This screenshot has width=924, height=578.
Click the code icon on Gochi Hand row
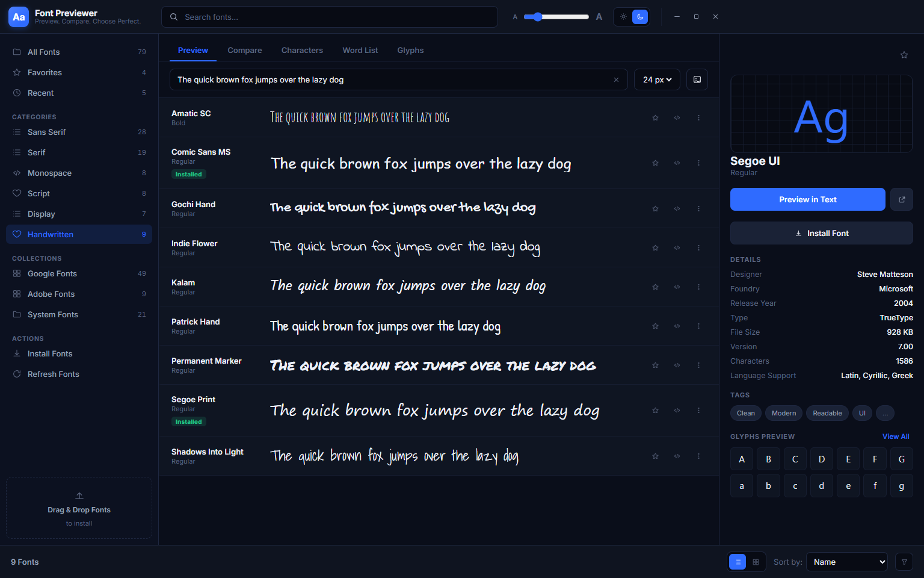677,208
